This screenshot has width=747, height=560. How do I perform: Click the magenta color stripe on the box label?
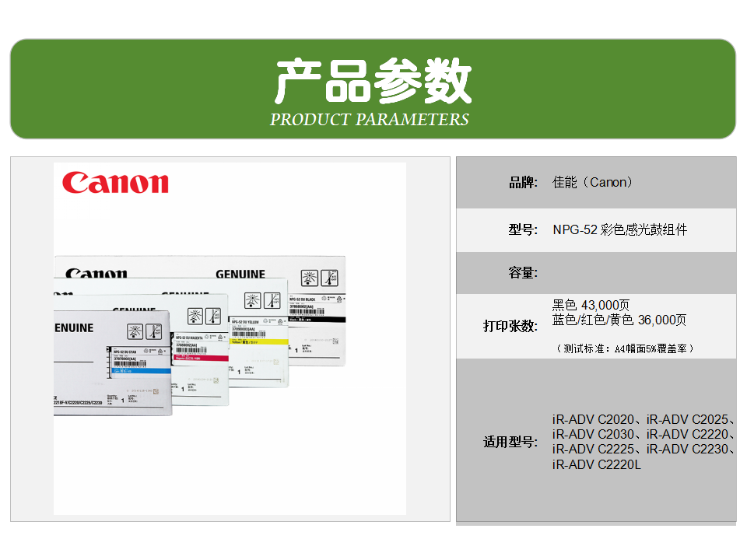click(201, 358)
